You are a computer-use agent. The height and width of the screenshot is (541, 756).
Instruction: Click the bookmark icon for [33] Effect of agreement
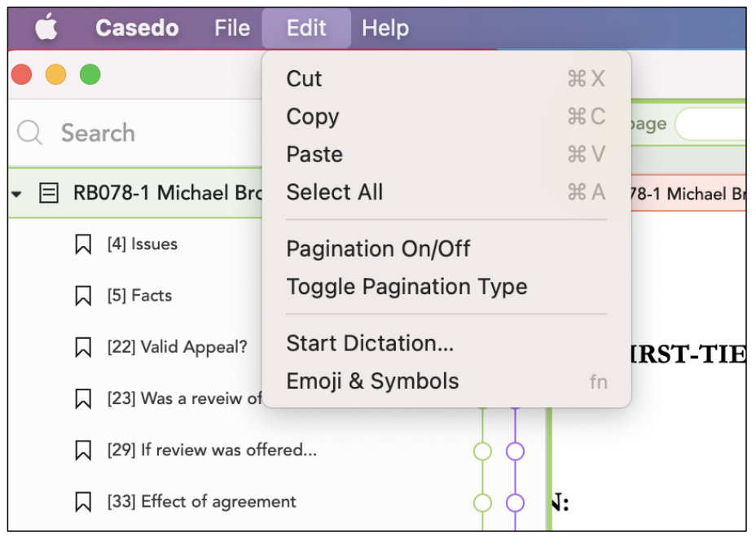(83, 501)
